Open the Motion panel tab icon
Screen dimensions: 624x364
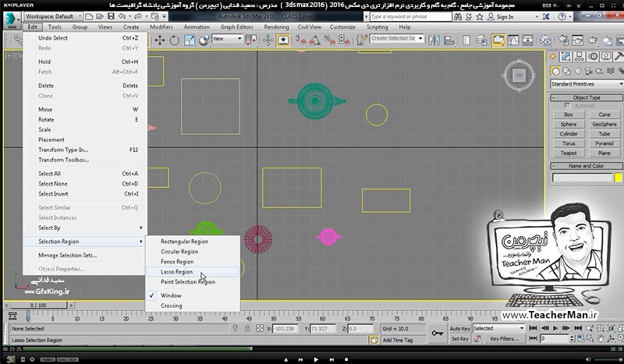[x=593, y=56]
